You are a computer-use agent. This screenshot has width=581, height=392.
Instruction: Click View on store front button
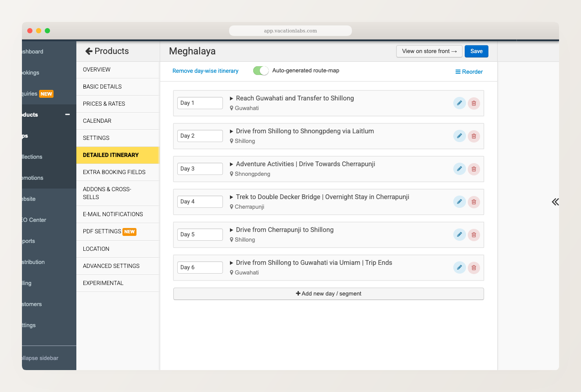click(x=429, y=51)
